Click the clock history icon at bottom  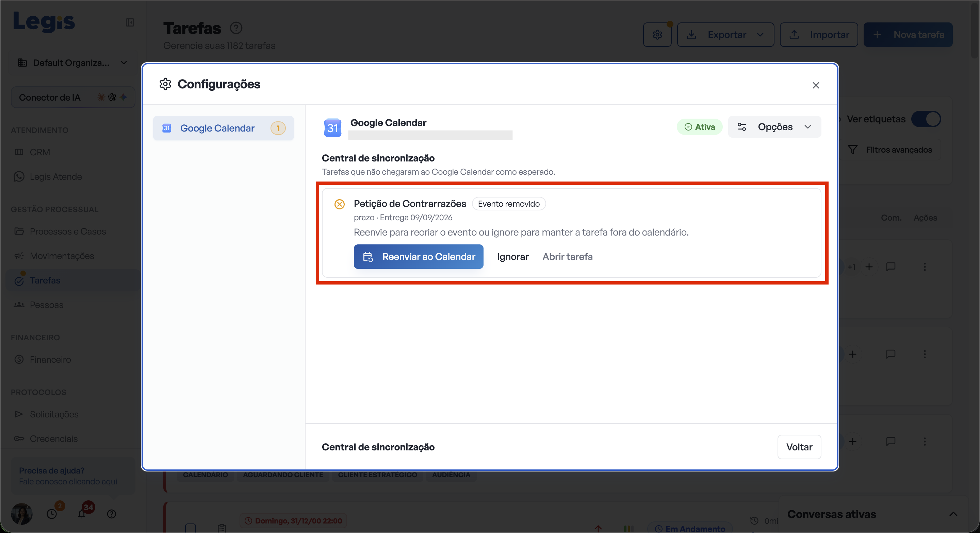(52, 514)
